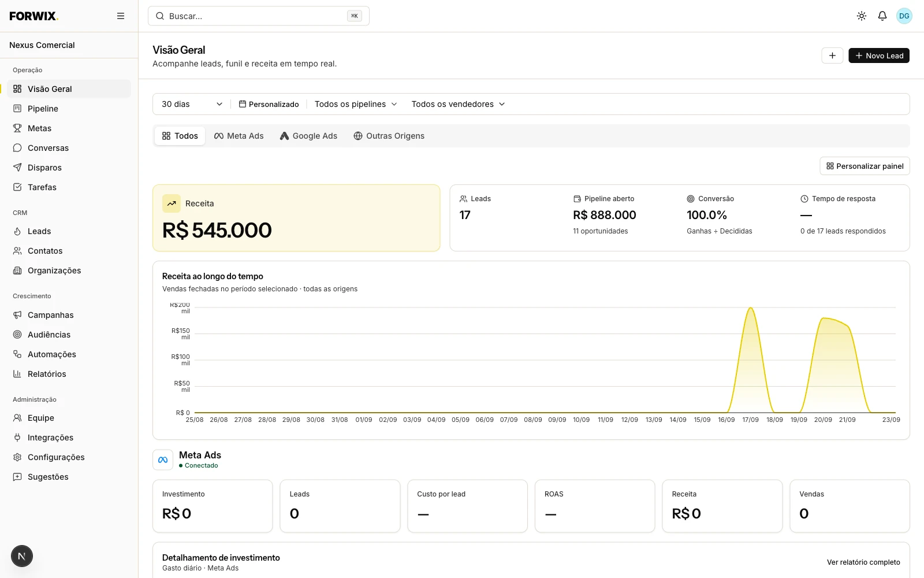Click the FORWIX logo
This screenshot has height=578, width=924.
[34, 16]
